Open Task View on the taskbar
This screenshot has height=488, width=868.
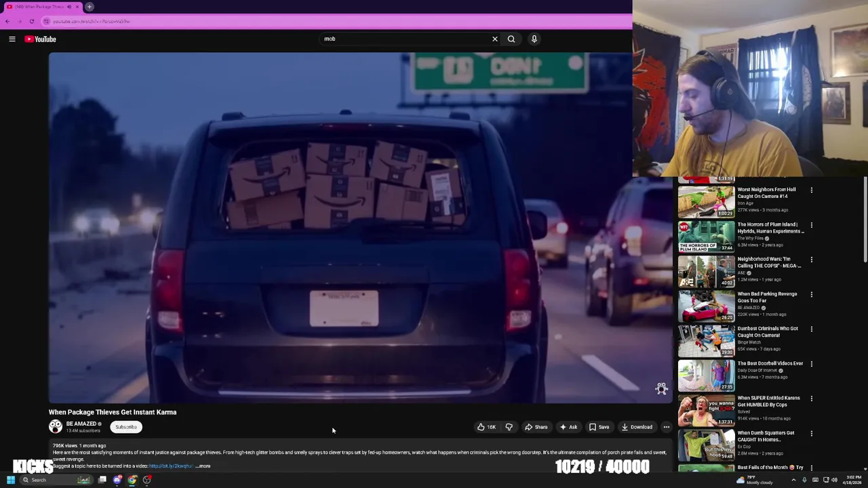(102, 480)
